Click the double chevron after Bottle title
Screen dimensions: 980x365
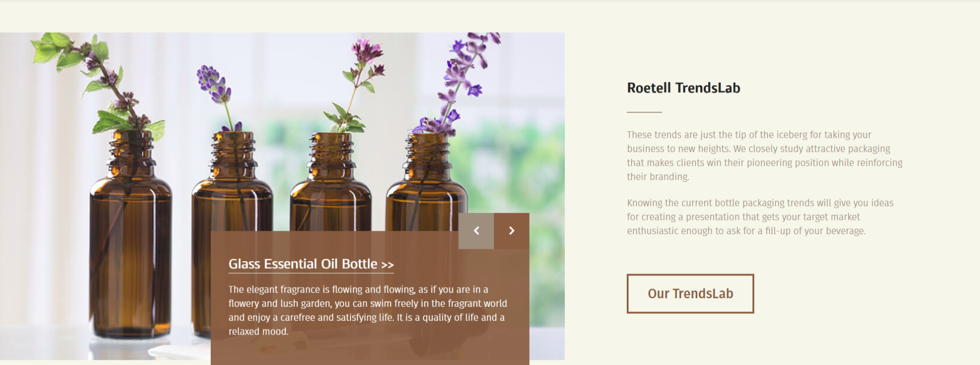388,265
